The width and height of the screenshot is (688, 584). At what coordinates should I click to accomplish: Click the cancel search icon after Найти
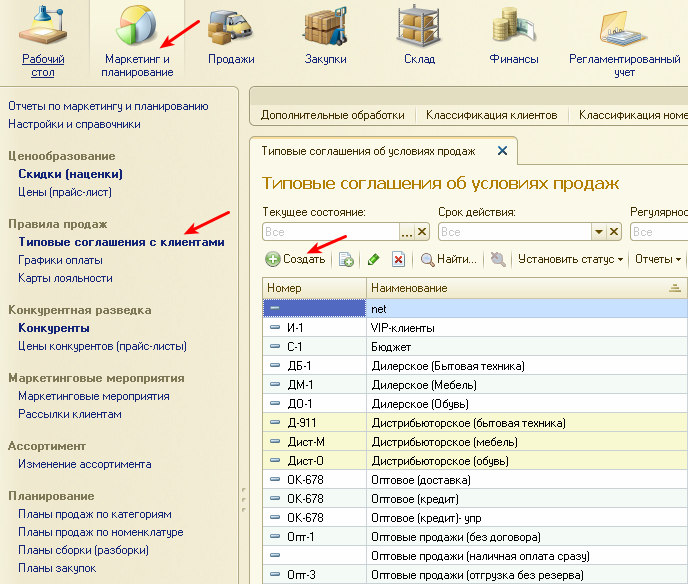(x=498, y=260)
